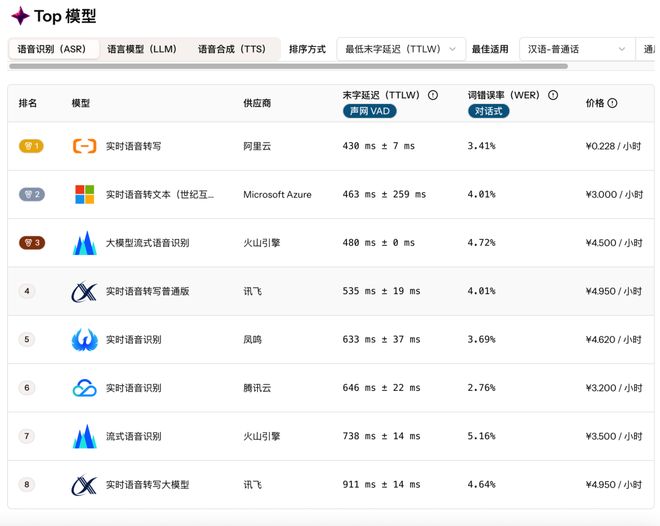The image size is (660, 526).
Task: Click the 声网 VAD tag button
Action: pos(370,111)
